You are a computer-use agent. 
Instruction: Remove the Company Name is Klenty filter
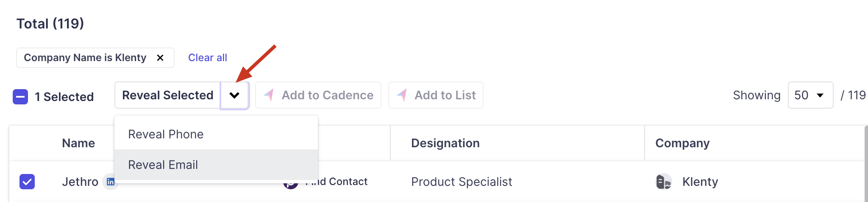[x=160, y=58]
